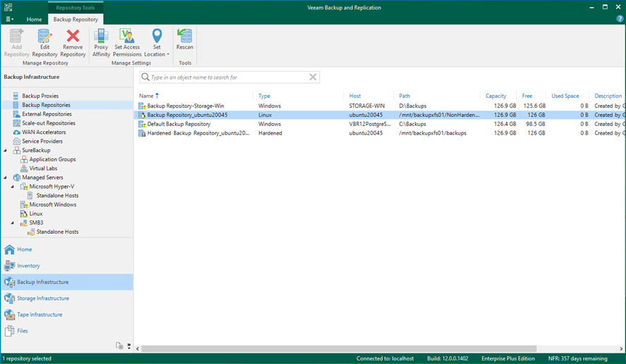Open the Help question mark icon

tap(620, 19)
